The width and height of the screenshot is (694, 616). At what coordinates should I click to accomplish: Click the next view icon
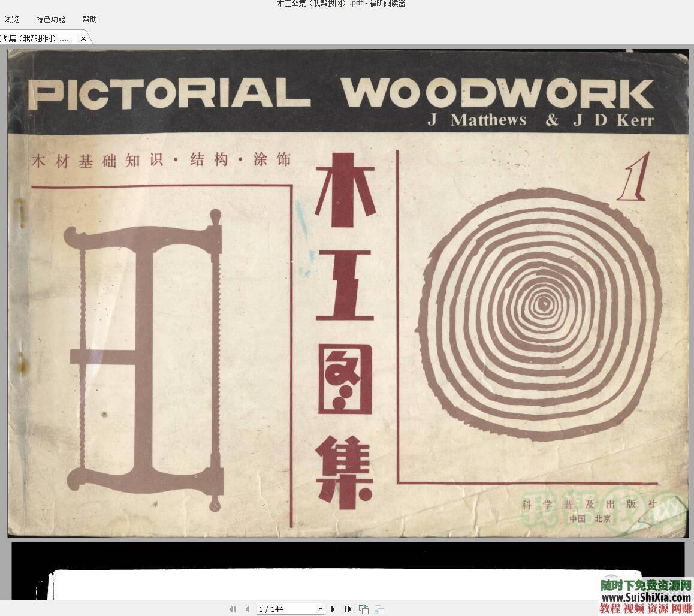coord(379,609)
